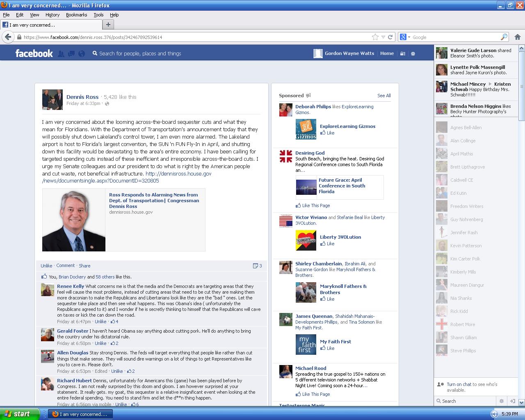Open chat with Steve Phillips
This screenshot has width=525, height=420.
click(x=475, y=351)
